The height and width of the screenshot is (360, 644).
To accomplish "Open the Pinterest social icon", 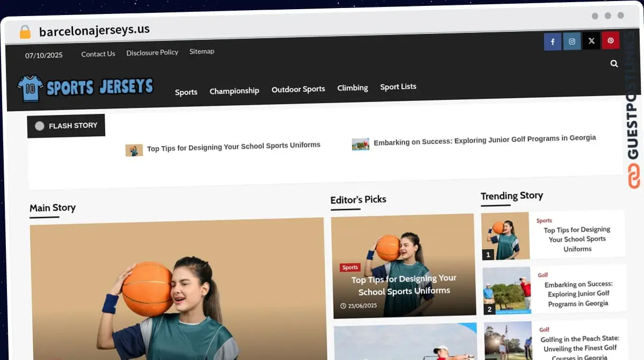I will coord(611,40).
